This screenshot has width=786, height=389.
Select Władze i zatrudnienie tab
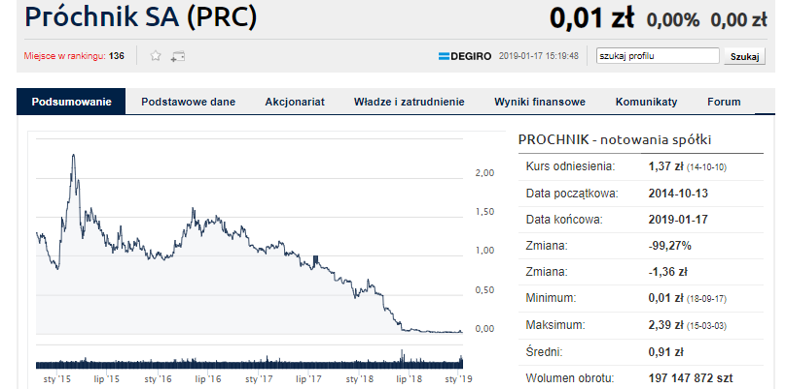(x=409, y=102)
